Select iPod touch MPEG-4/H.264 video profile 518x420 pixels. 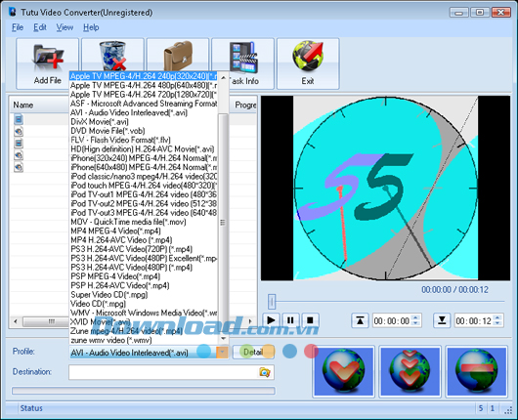(144, 186)
